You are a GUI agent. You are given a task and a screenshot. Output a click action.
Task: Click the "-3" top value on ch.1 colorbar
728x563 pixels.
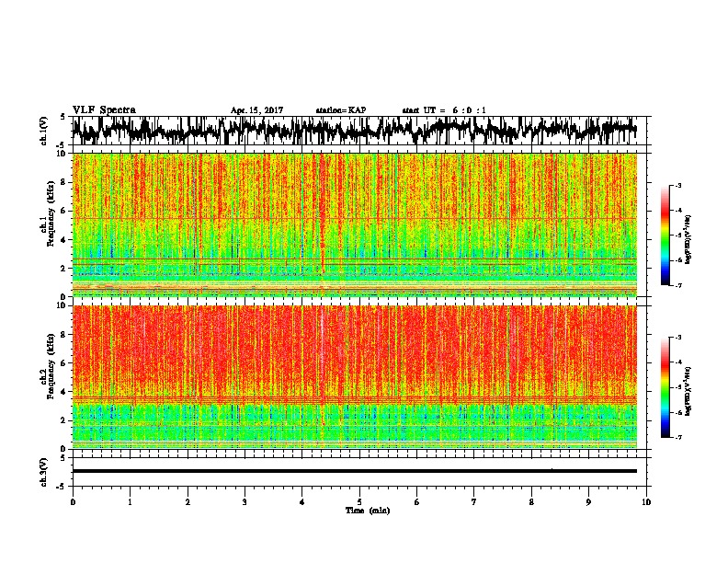[677, 186]
